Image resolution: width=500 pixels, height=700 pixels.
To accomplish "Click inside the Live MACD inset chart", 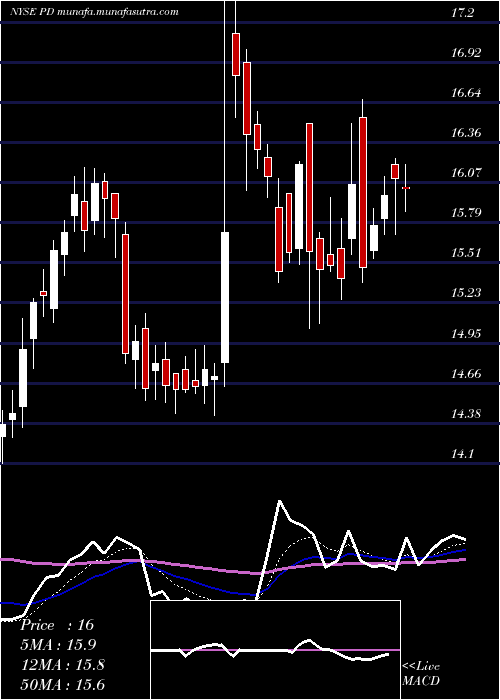I will click(275, 650).
